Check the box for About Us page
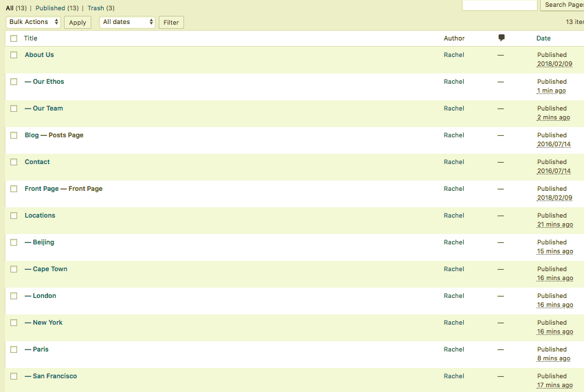This screenshot has width=584, height=392. (x=14, y=55)
